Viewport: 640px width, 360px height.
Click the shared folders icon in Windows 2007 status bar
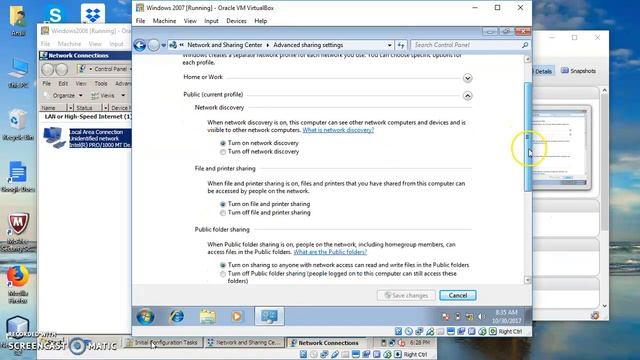click(440, 331)
